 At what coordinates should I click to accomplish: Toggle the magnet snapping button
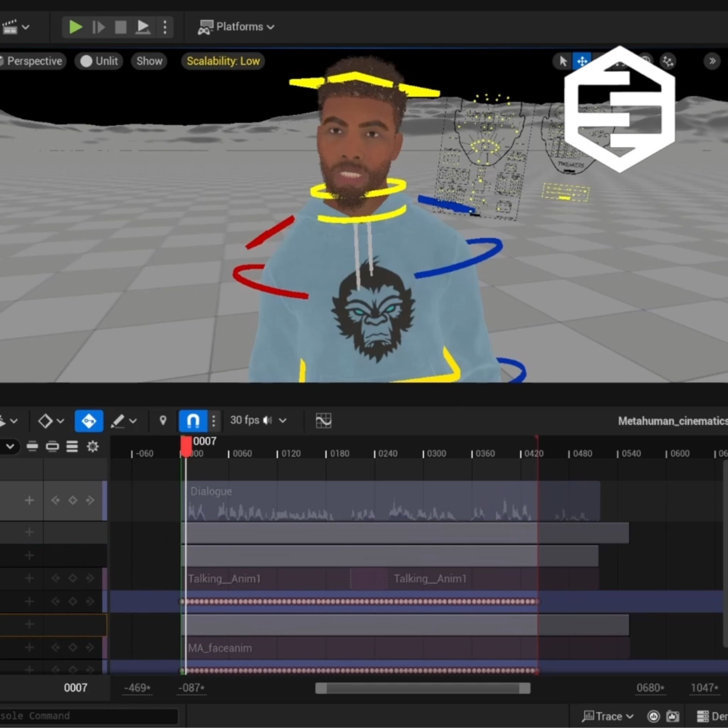click(193, 421)
